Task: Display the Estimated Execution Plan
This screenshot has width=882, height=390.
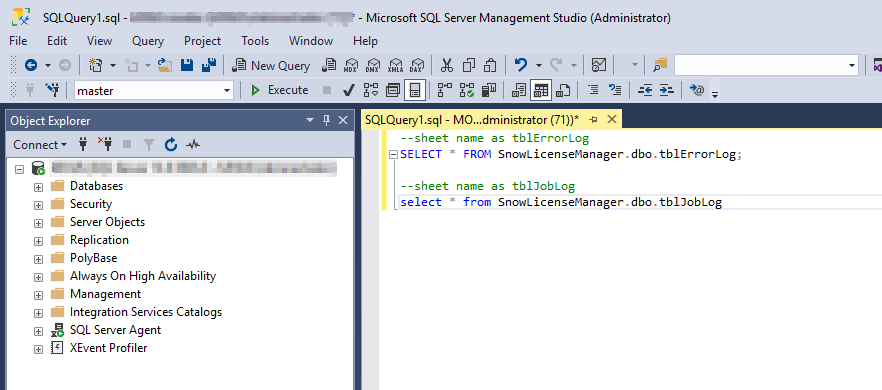Action: 371,90
